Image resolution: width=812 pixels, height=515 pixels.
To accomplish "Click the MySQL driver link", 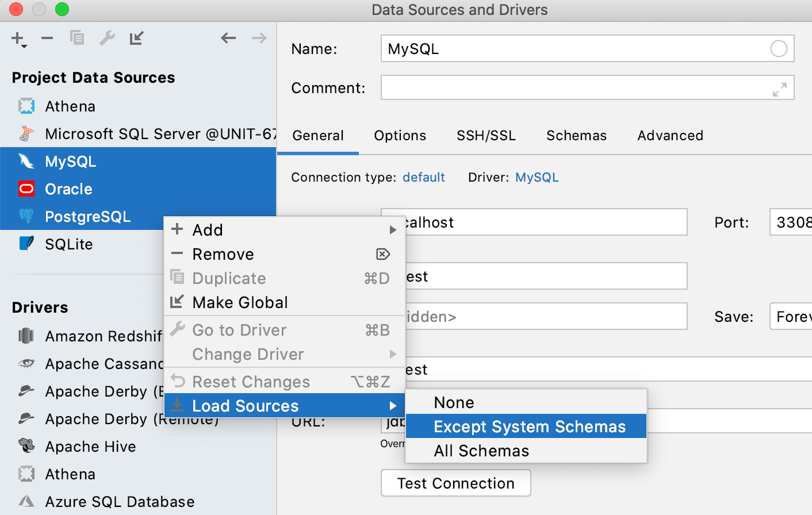I will tap(537, 177).
